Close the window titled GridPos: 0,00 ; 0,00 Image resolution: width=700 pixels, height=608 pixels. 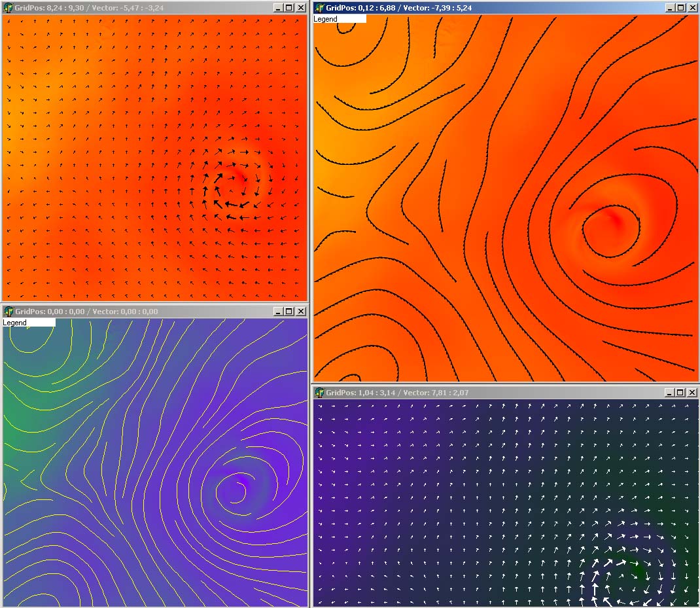click(300, 312)
